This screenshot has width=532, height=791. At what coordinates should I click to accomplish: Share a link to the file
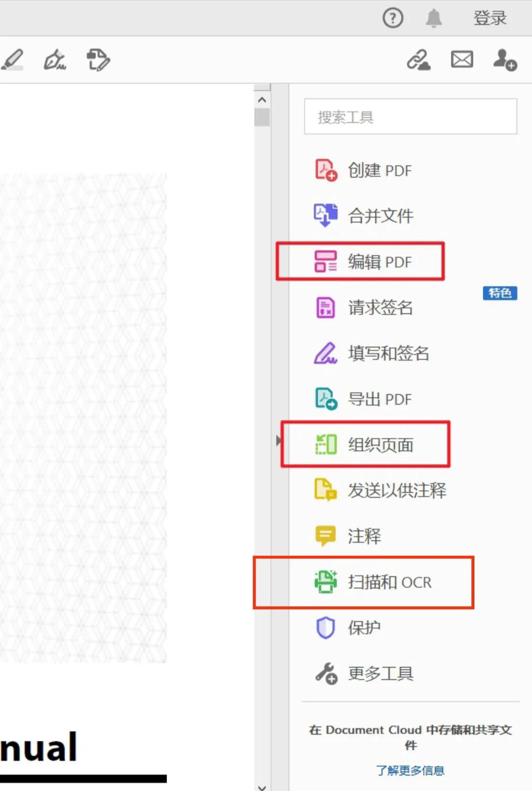pos(418,60)
